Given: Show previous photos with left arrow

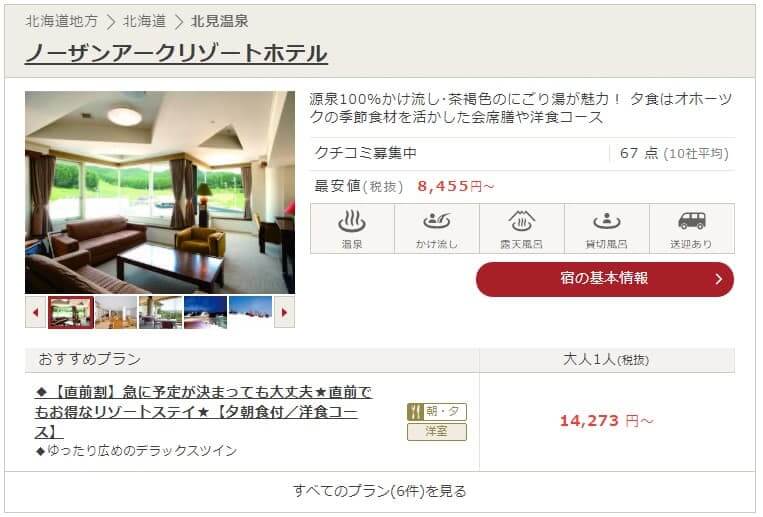Looking at the screenshot, I should pyautogui.click(x=36, y=312).
